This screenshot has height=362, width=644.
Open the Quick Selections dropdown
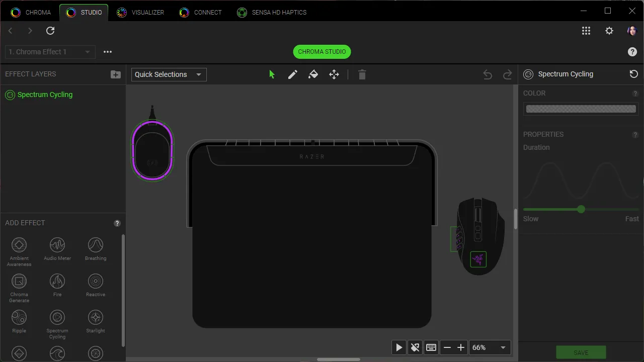(x=169, y=74)
